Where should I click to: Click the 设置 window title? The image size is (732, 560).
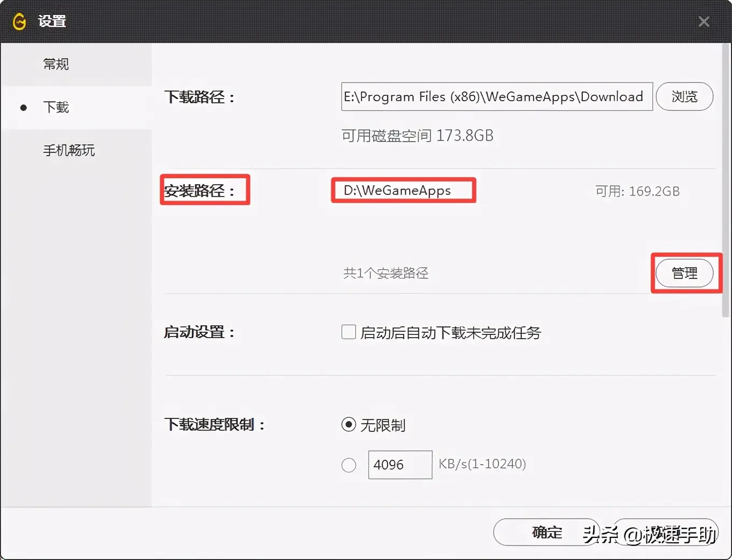[x=52, y=21]
